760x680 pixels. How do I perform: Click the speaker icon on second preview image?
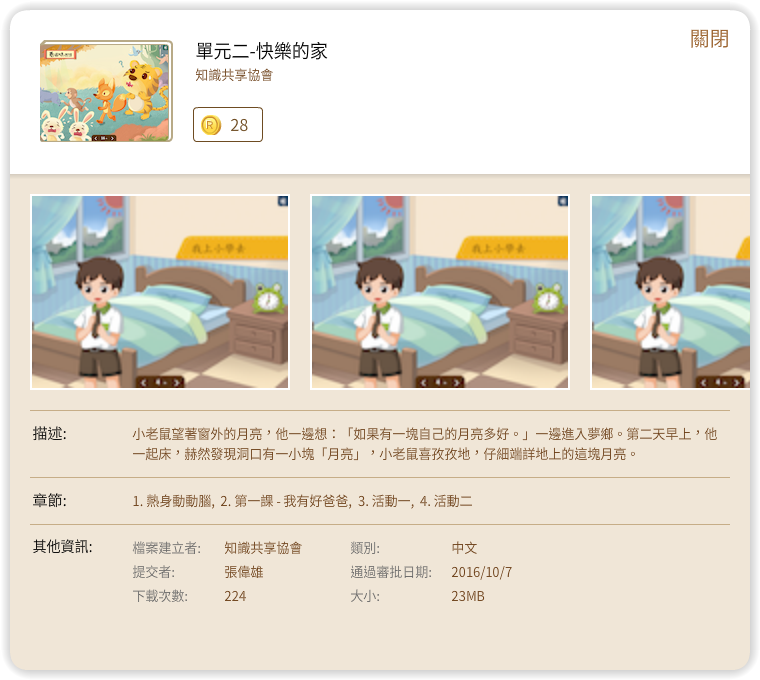coord(563,201)
